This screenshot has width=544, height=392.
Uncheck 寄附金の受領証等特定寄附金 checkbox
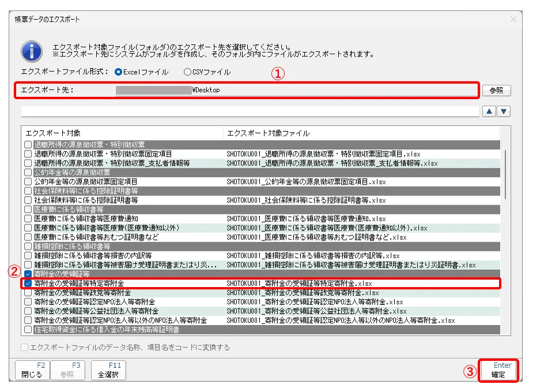coord(28,284)
